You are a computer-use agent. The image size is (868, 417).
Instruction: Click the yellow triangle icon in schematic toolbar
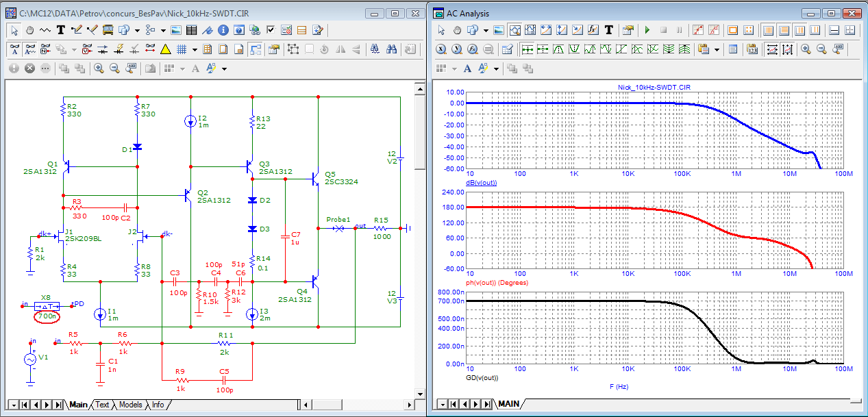[166, 49]
